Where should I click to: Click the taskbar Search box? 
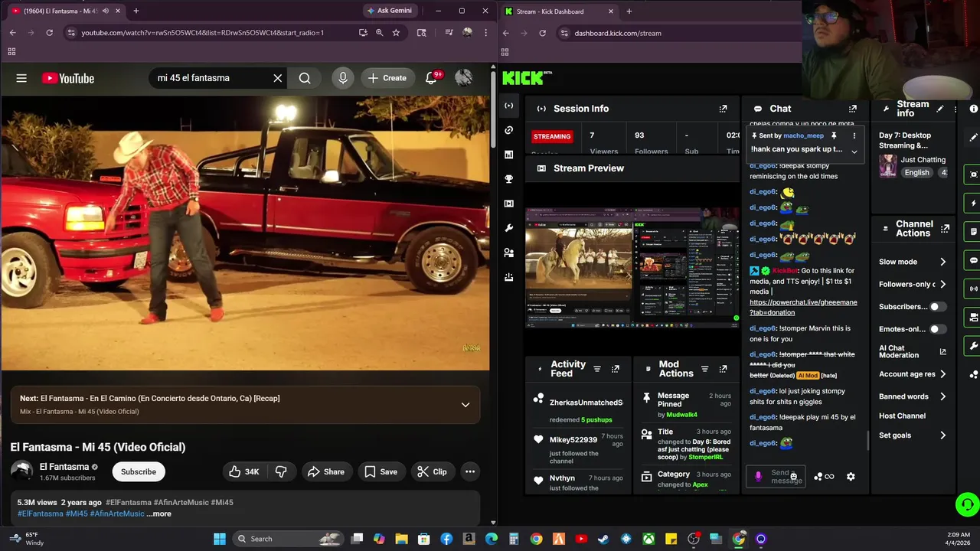(x=289, y=539)
